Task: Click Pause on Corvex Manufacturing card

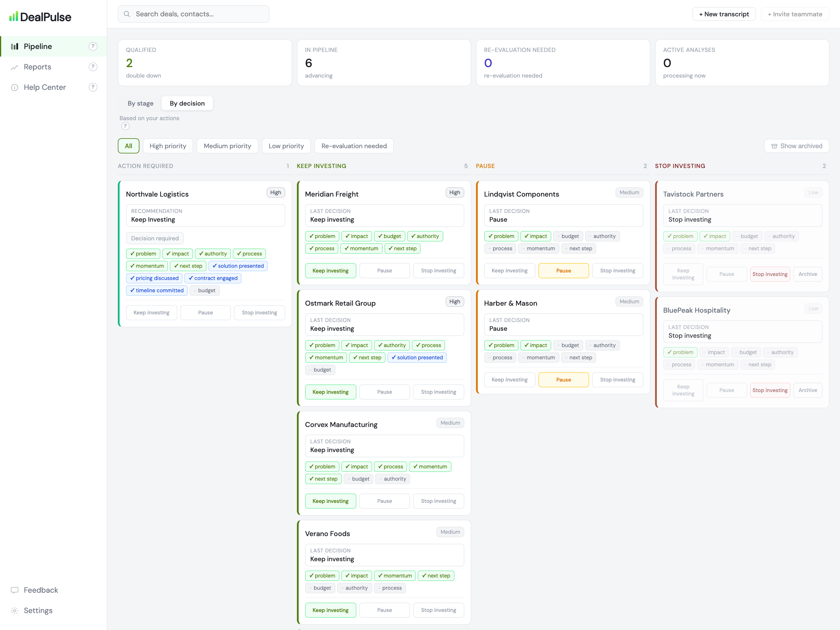Action: (x=384, y=501)
